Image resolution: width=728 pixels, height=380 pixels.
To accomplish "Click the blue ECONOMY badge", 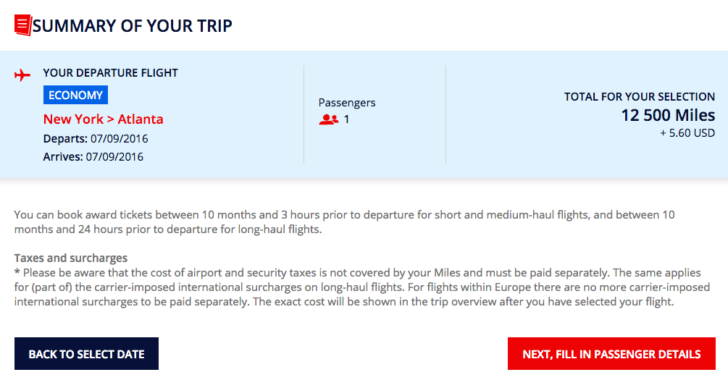I will [76, 95].
